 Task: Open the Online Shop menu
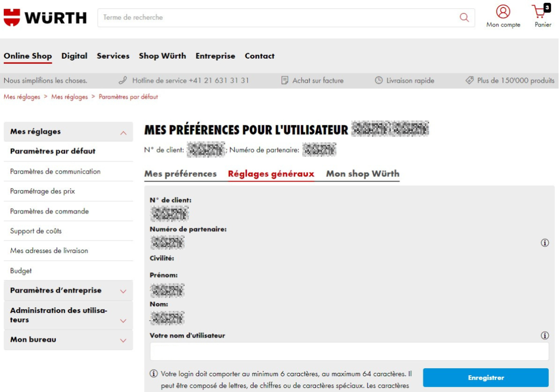tap(27, 56)
